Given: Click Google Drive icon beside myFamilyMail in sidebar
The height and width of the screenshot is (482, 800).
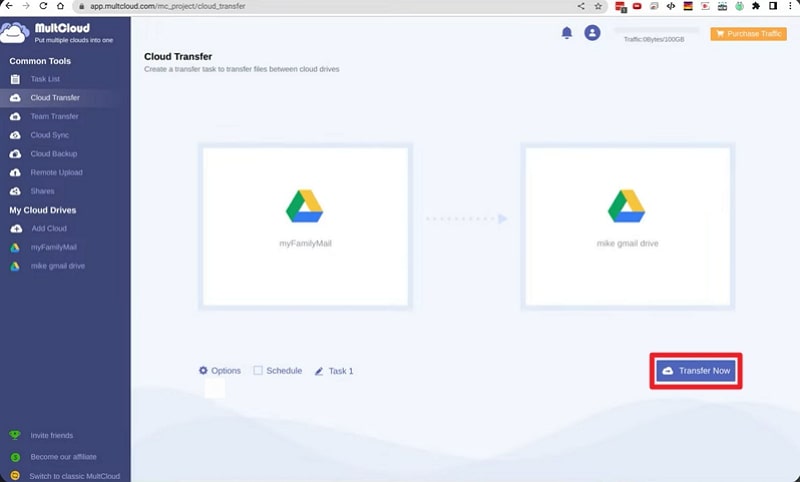Looking at the screenshot, I should tap(15, 247).
